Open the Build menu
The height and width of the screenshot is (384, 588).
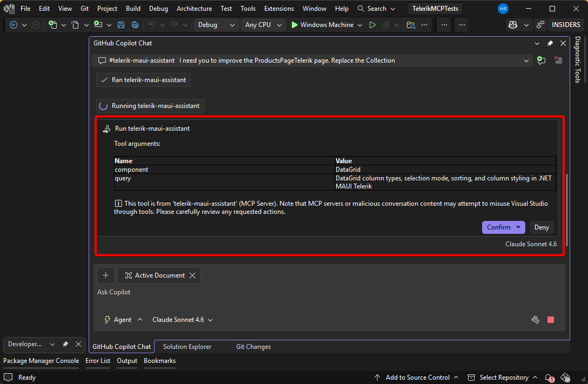coord(133,9)
